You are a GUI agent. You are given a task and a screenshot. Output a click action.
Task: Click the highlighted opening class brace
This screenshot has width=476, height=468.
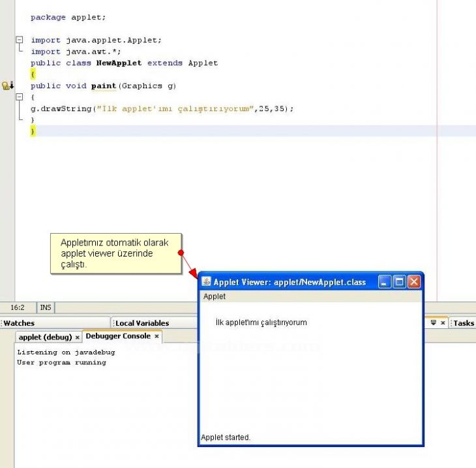(x=33, y=74)
